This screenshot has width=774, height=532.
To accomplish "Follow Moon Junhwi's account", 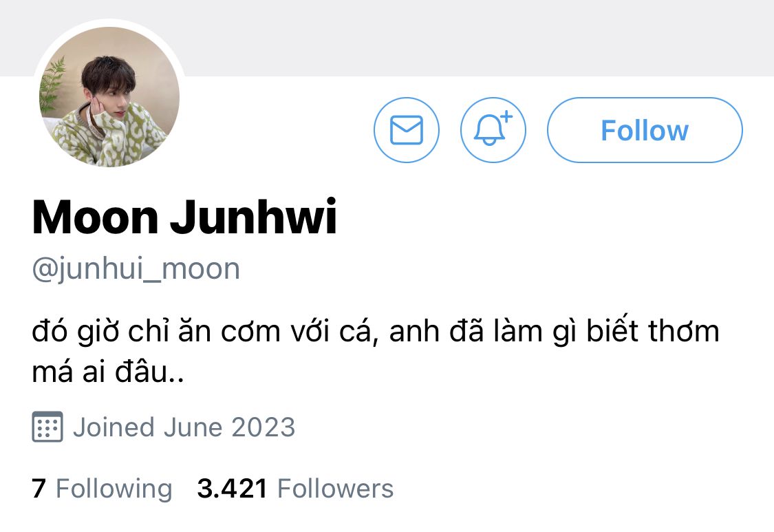I will tap(645, 130).
